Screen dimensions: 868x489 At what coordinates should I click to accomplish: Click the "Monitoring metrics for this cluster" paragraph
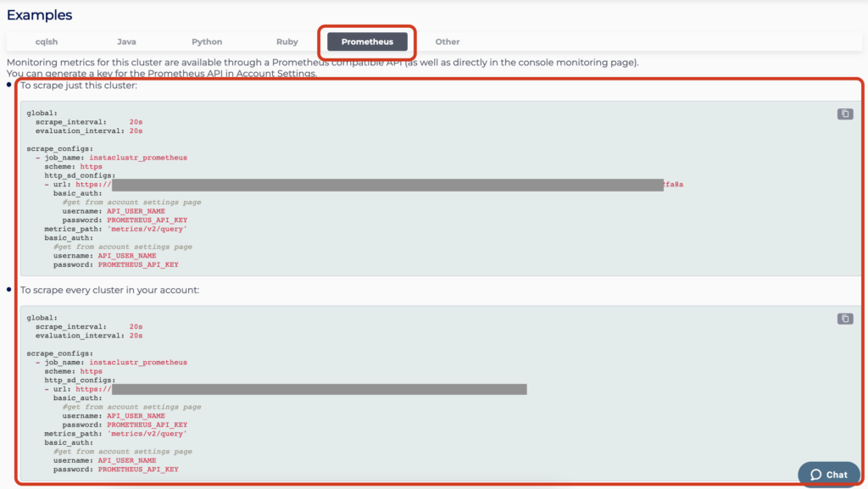322,63
